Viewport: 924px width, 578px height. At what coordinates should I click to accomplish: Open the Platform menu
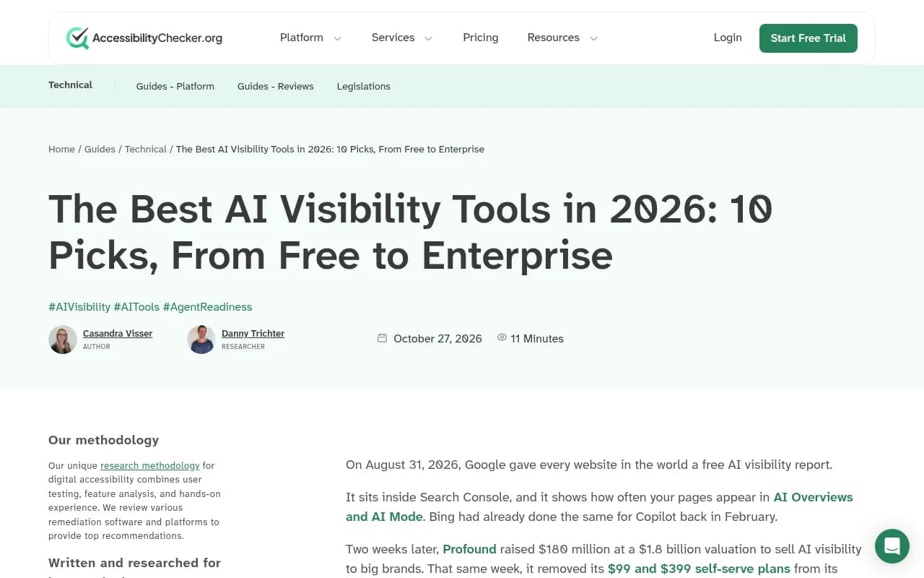coord(302,38)
